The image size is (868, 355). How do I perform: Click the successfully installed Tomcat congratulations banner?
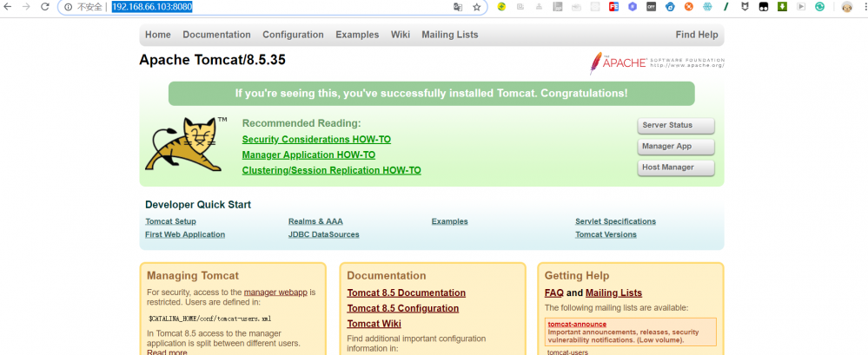(x=431, y=94)
